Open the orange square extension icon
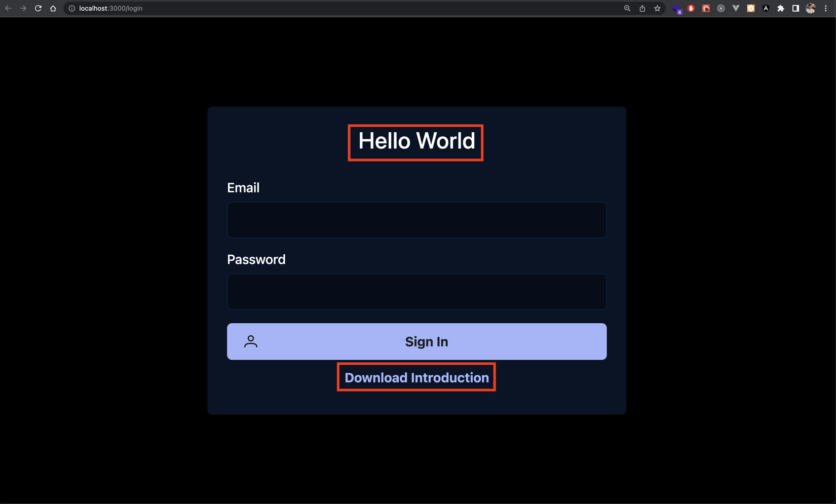 click(751, 8)
